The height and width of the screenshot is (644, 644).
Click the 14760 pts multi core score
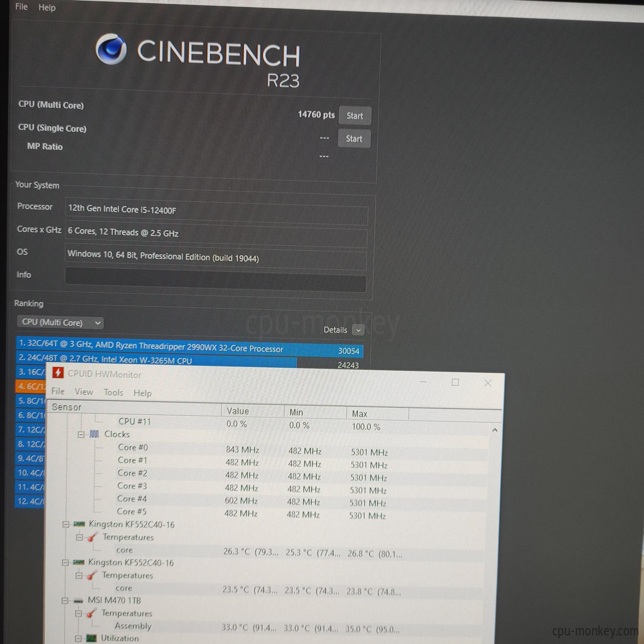pyautogui.click(x=316, y=114)
